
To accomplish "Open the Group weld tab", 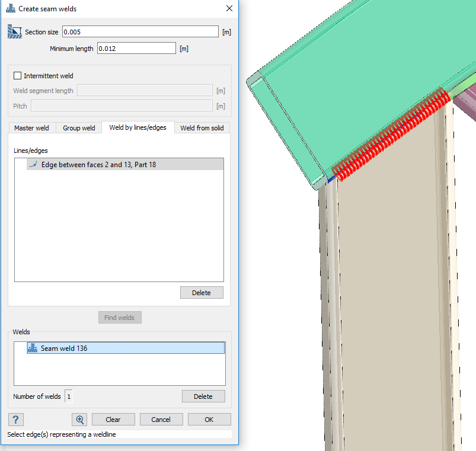I will [79, 128].
